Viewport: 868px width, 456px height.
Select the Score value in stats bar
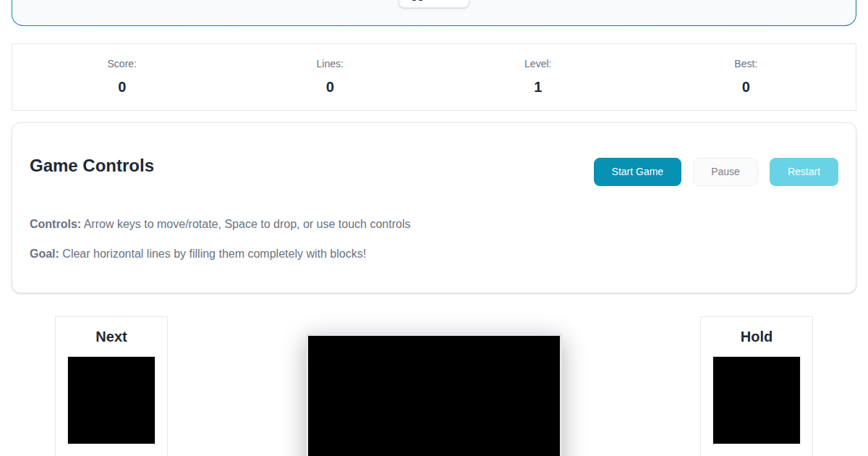(x=122, y=87)
